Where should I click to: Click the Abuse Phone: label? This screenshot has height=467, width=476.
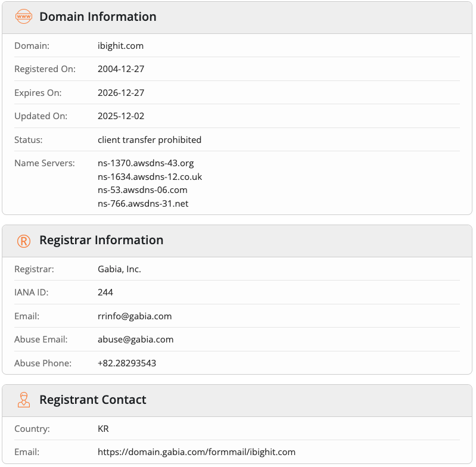click(x=43, y=363)
